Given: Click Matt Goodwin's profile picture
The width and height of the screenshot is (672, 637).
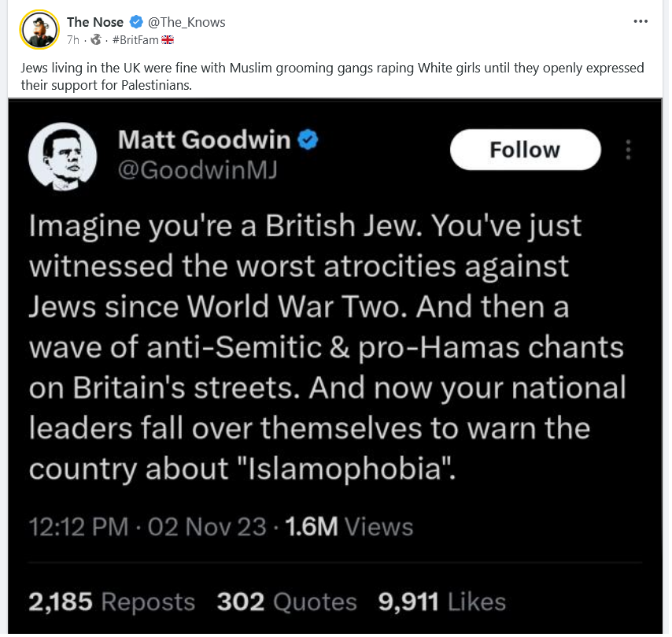Looking at the screenshot, I should 63,157.
